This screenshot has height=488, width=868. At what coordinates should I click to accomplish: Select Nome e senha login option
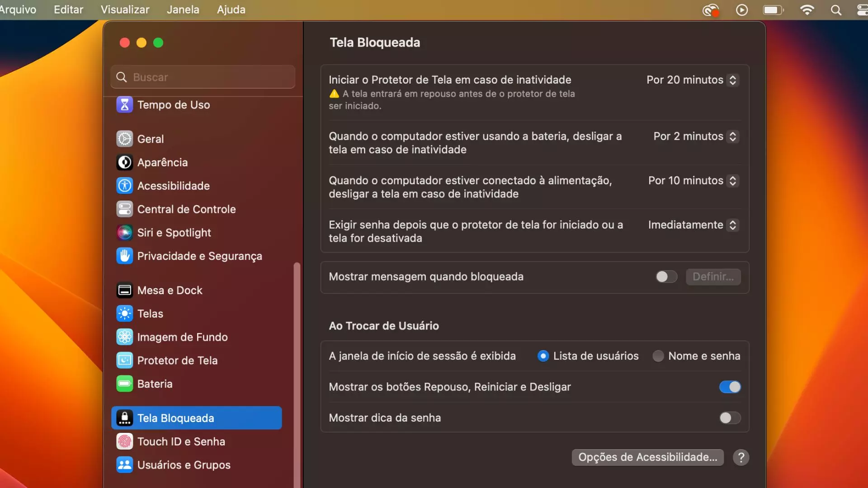tap(659, 356)
